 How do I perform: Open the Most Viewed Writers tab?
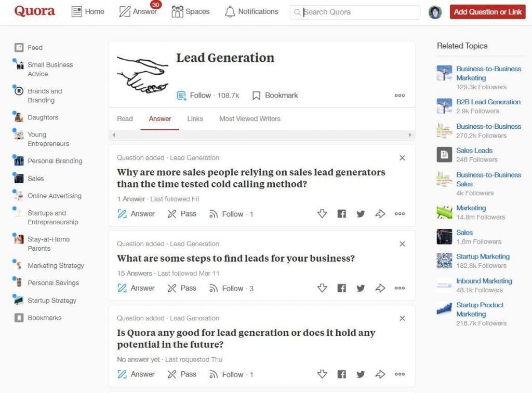tap(250, 119)
